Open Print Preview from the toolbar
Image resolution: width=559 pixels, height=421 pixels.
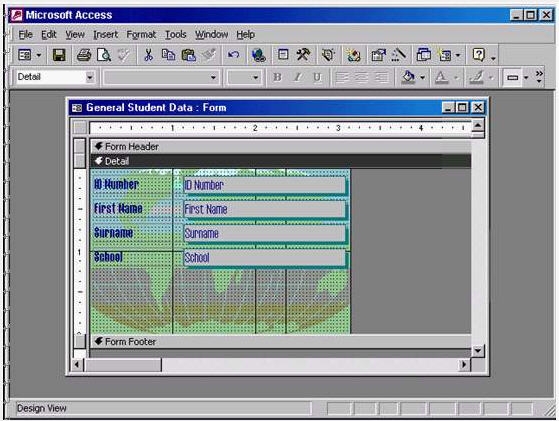point(104,55)
